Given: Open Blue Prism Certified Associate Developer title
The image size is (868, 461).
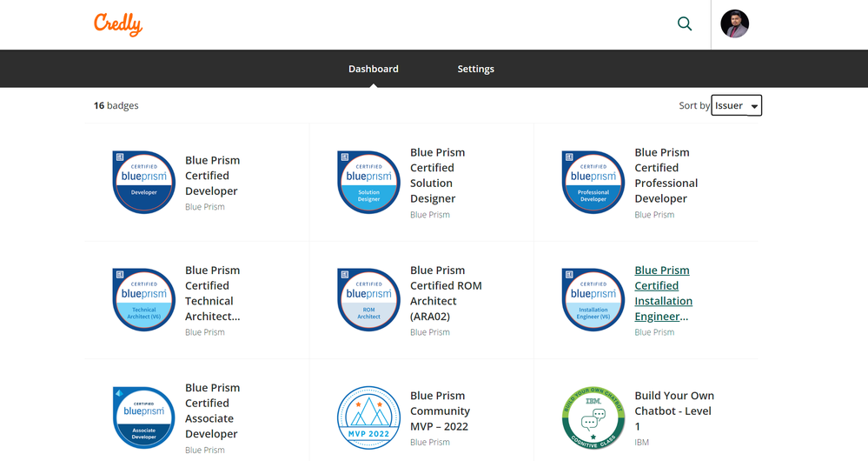Looking at the screenshot, I should [213, 411].
